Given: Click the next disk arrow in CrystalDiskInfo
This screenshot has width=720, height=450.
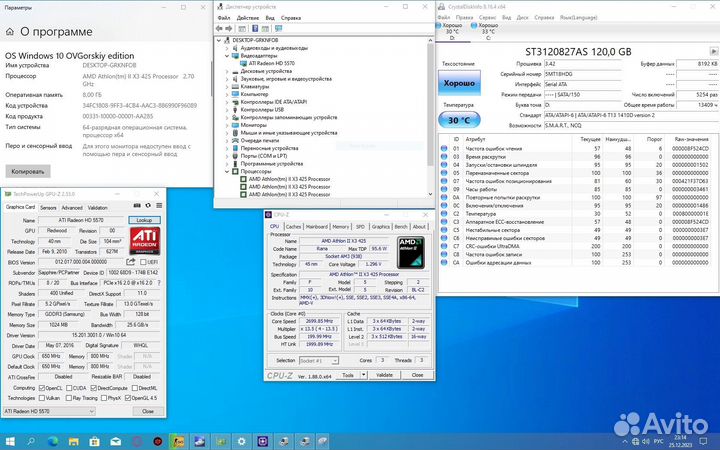Looking at the screenshot, I should (x=714, y=51).
